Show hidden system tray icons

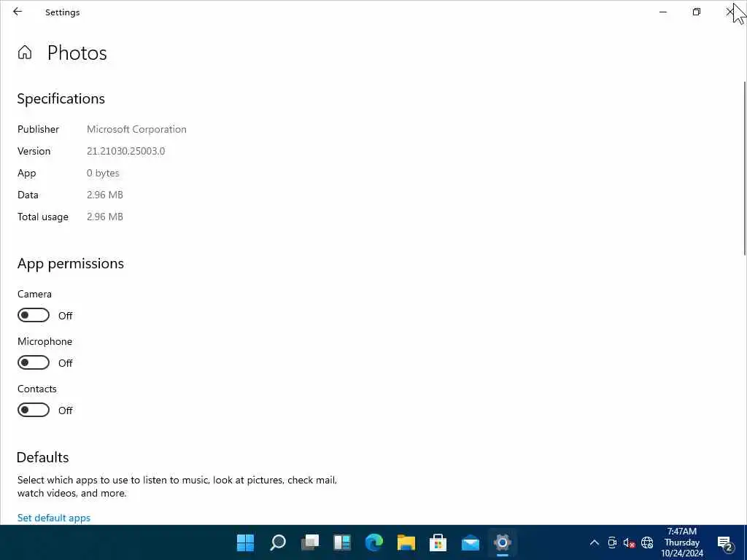[595, 542]
